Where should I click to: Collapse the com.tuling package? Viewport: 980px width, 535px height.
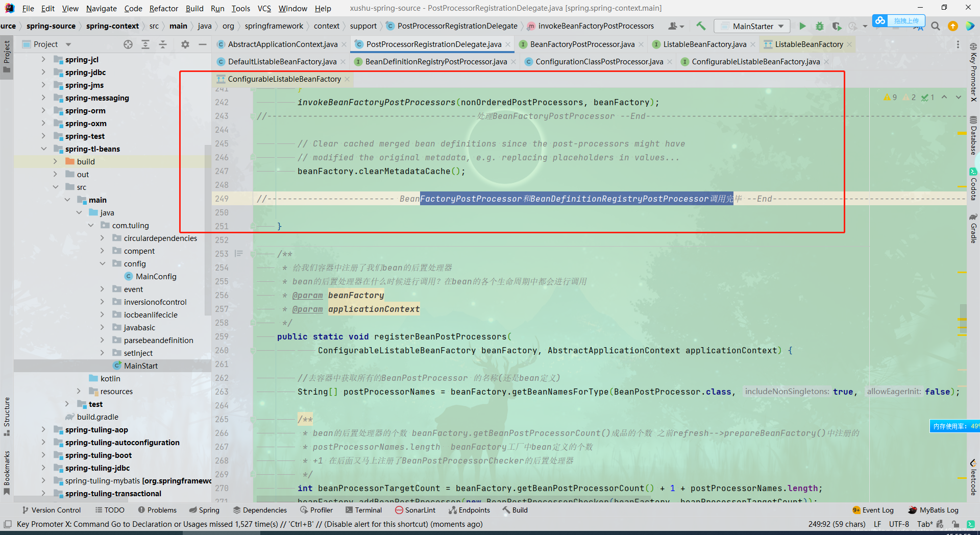[x=91, y=226]
